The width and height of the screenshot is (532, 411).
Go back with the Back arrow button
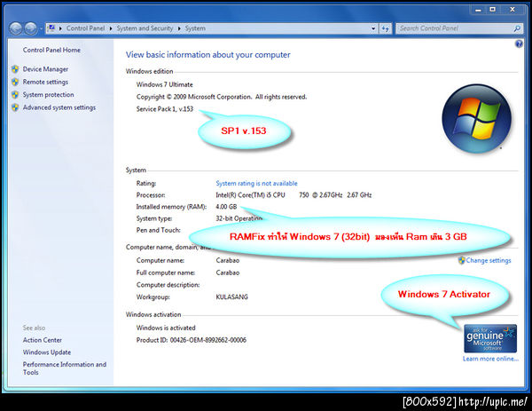pyautogui.click(x=16, y=28)
